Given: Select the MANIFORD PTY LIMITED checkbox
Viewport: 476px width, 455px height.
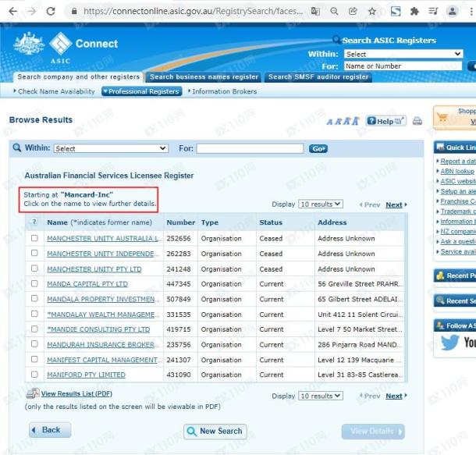Looking at the screenshot, I should pyautogui.click(x=34, y=375).
